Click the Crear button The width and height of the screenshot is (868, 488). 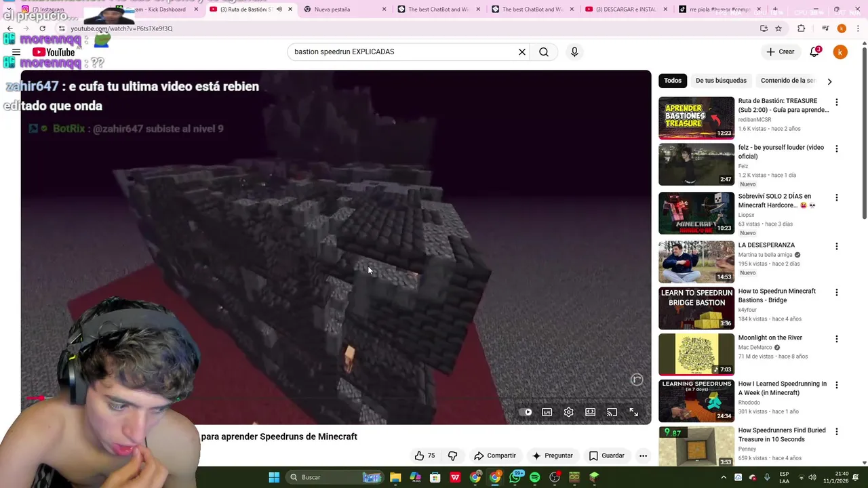pos(780,52)
